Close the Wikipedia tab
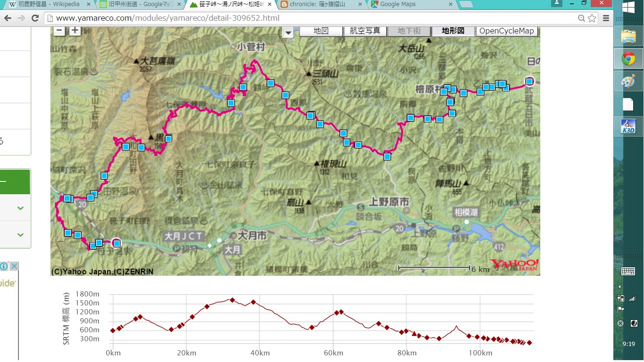This screenshot has width=644, height=362. point(89,4)
